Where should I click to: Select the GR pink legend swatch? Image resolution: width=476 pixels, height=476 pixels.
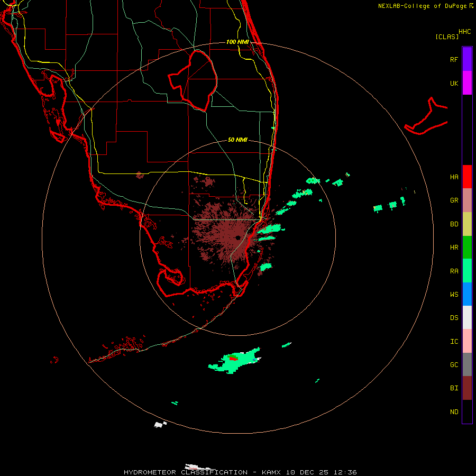[x=467, y=200]
